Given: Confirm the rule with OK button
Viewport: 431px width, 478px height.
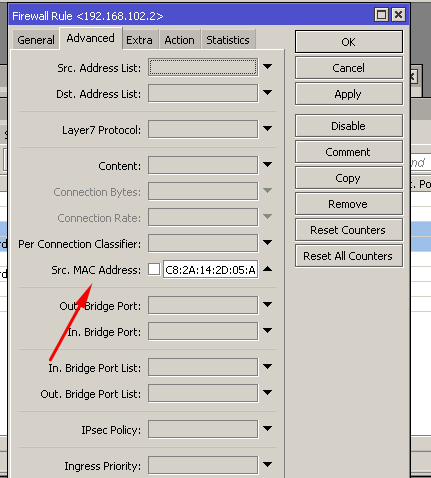Looking at the screenshot, I should 349,42.
